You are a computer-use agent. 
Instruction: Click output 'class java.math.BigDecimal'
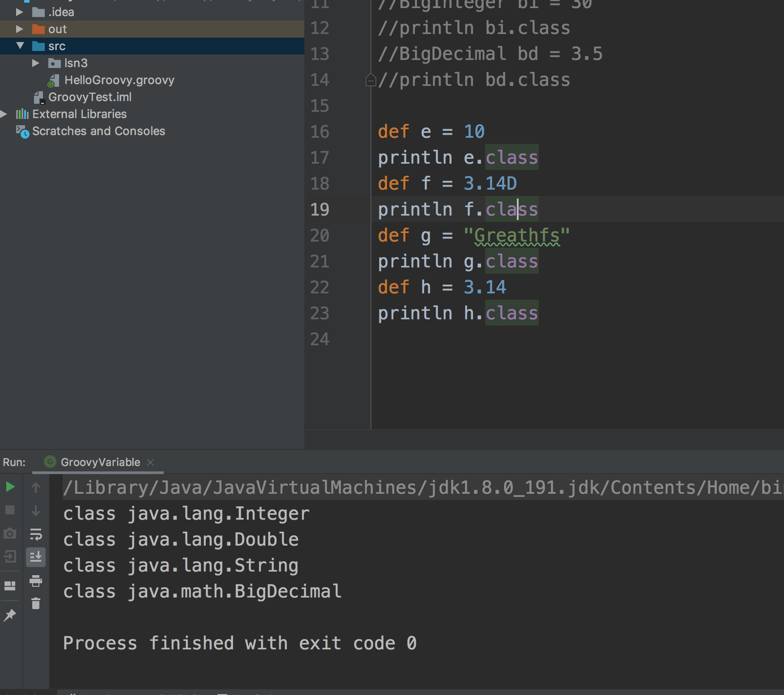coord(202,591)
